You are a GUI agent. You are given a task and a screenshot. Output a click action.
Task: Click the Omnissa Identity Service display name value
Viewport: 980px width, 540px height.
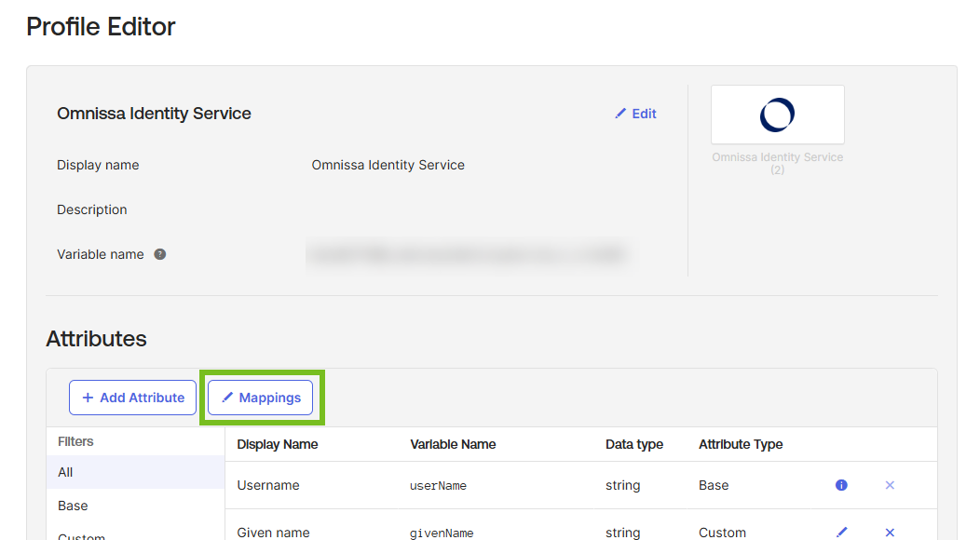[x=388, y=165]
